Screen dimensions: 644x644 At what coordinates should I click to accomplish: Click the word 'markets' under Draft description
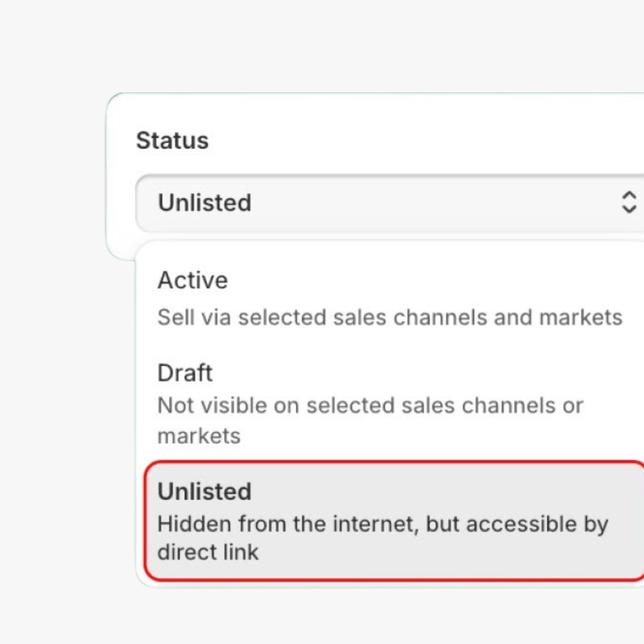tap(199, 435)
